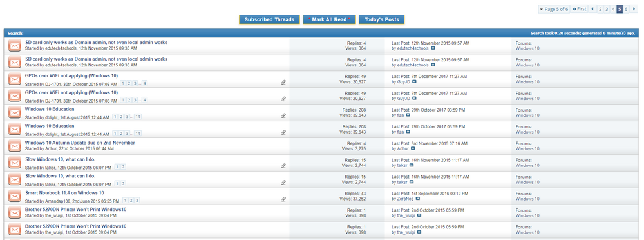The width and height of the screenshot is (644, 240).
Task: Go to last post icon next to Arthur
Action: (x=413, y=148)
